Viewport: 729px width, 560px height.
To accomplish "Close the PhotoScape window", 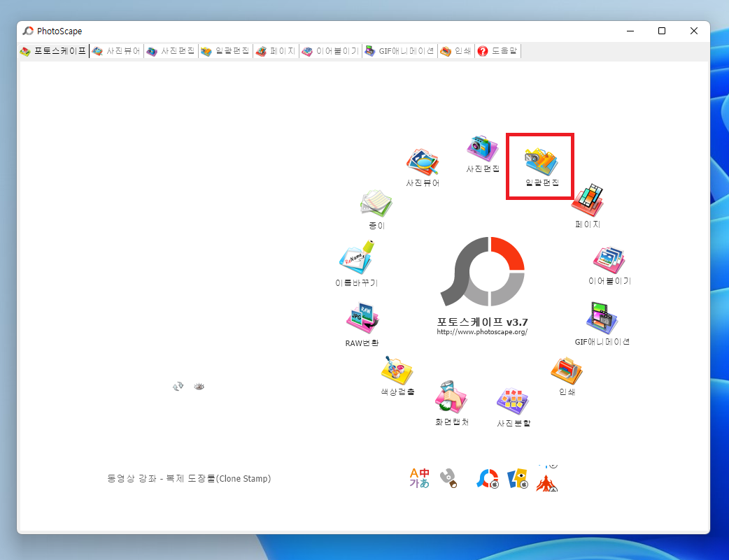I will pyautogui.click(x=693, y=31).
